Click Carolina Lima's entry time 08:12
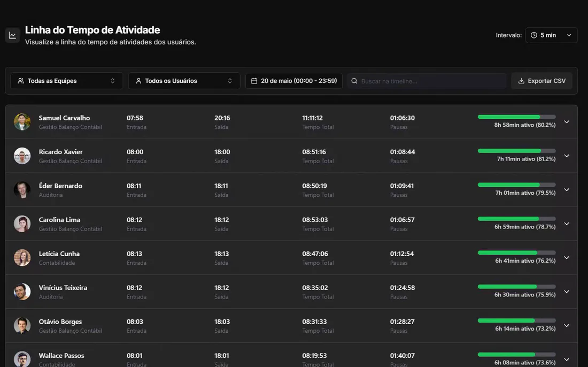This screenshot has height=367, width=588. pyautogui.click(x=134, y=220)
